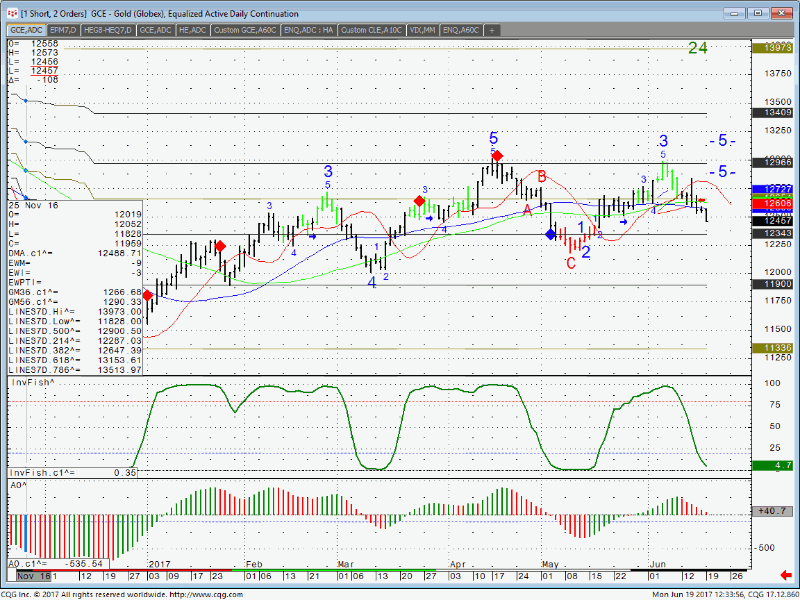
Task: Select the HE,ADC tab
Action: pyautogui.click(x=192, y=30)
